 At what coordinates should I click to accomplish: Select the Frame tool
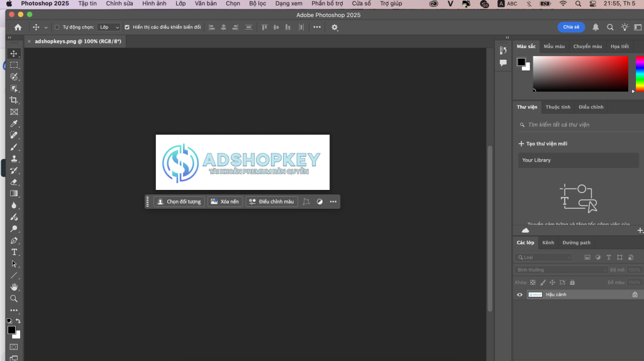[x=14, y=112]
